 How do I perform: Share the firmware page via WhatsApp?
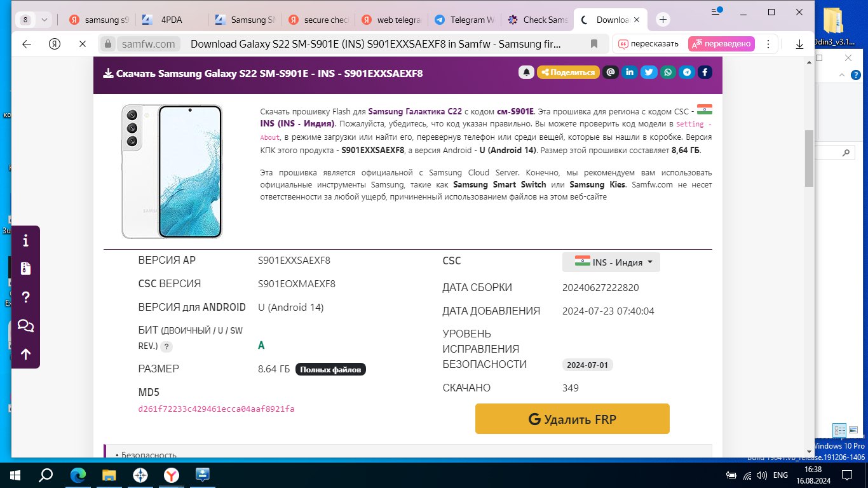(x=667, y=72)
